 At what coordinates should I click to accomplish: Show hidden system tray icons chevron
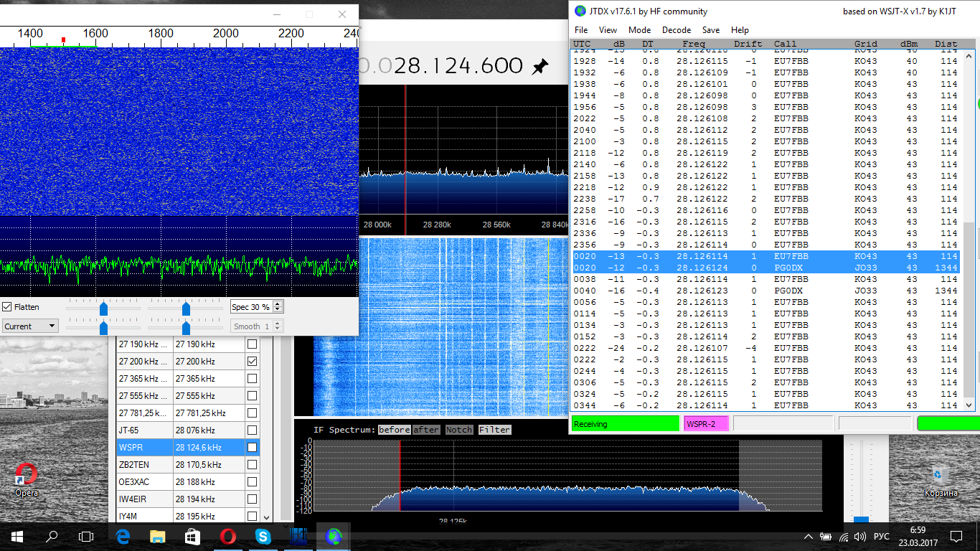[808, 537]
